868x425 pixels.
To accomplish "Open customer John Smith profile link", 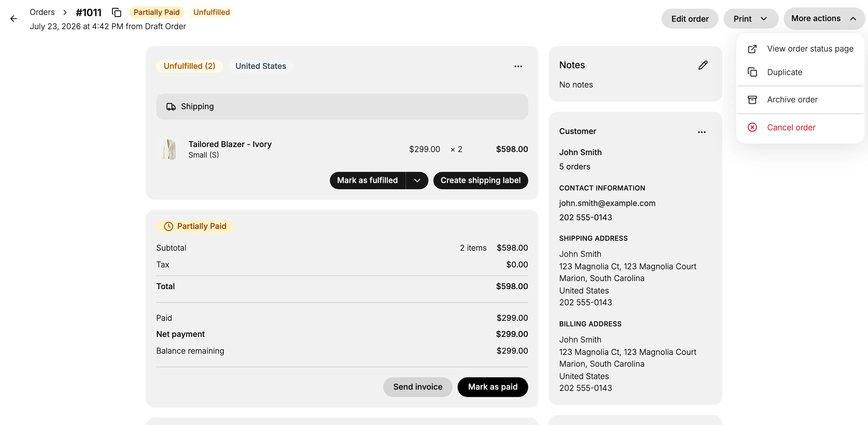I will (x=580, y=152).
